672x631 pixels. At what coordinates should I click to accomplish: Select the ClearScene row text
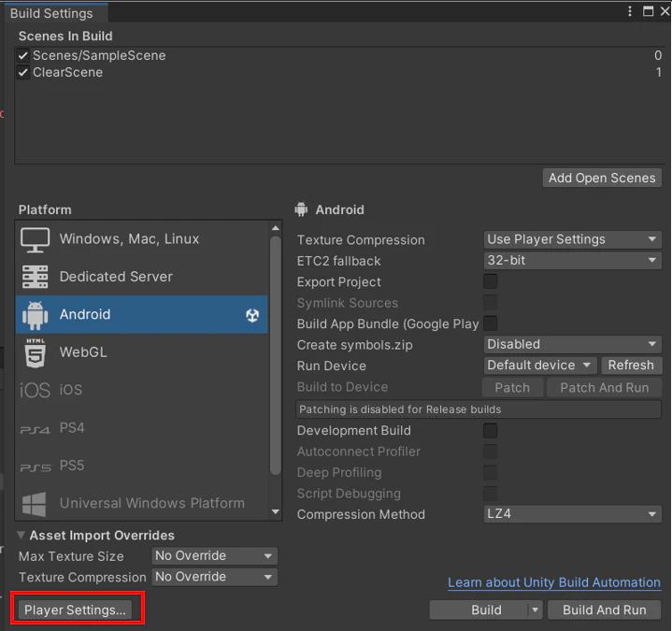pyautogui.click(x=67, y=72)
